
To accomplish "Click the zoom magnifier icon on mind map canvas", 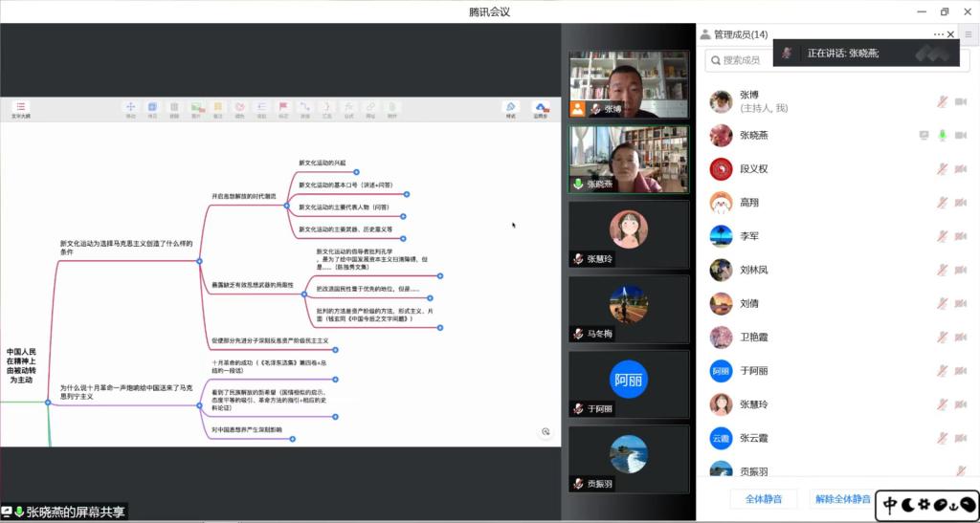I will 546,432.
